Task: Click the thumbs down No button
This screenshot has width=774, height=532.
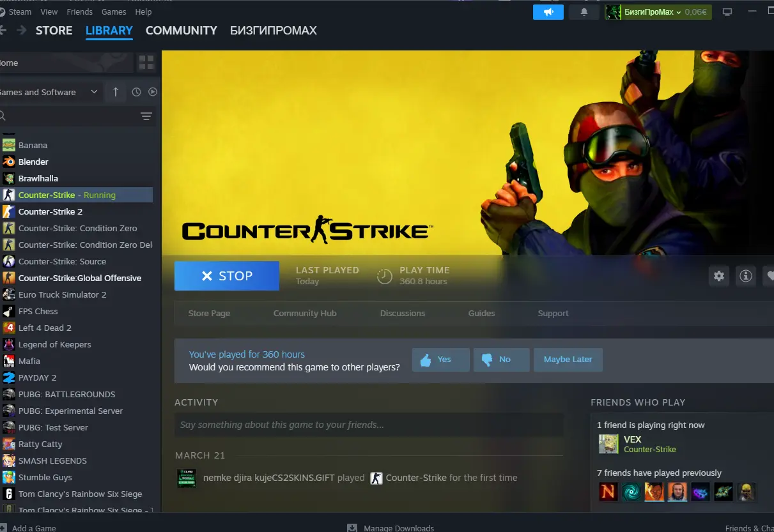Action: click(501, 360)
